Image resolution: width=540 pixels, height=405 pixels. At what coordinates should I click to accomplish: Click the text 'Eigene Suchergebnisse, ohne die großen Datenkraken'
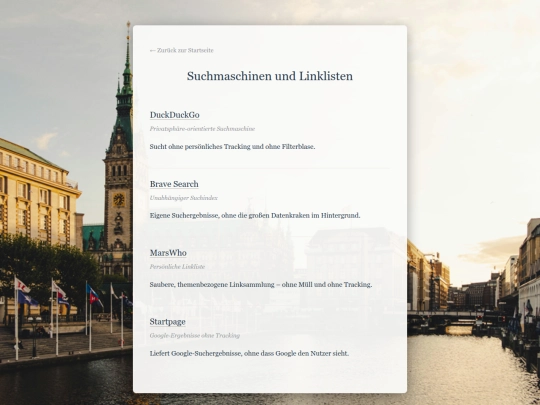(x=230, y=216)
